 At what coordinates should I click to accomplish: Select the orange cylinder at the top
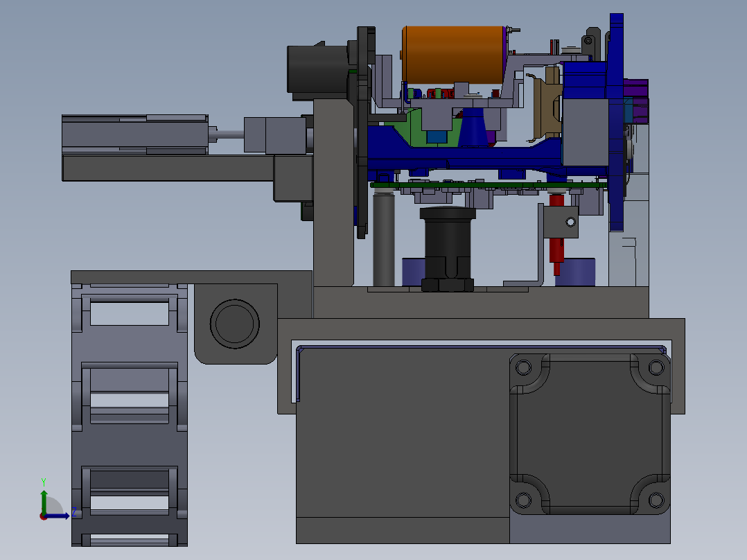pos(453,55)
